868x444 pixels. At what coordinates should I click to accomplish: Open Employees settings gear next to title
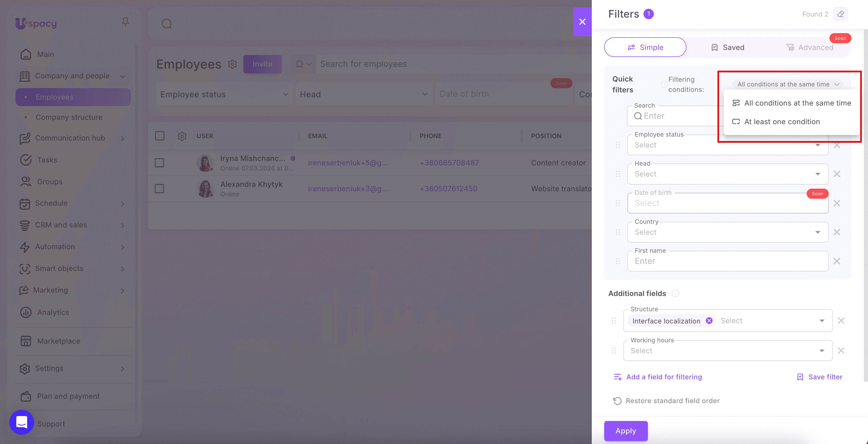233,64
